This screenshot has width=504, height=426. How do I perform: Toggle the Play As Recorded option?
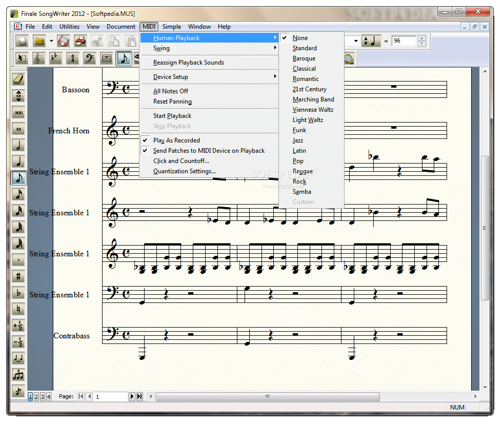[x=209, y=140]
